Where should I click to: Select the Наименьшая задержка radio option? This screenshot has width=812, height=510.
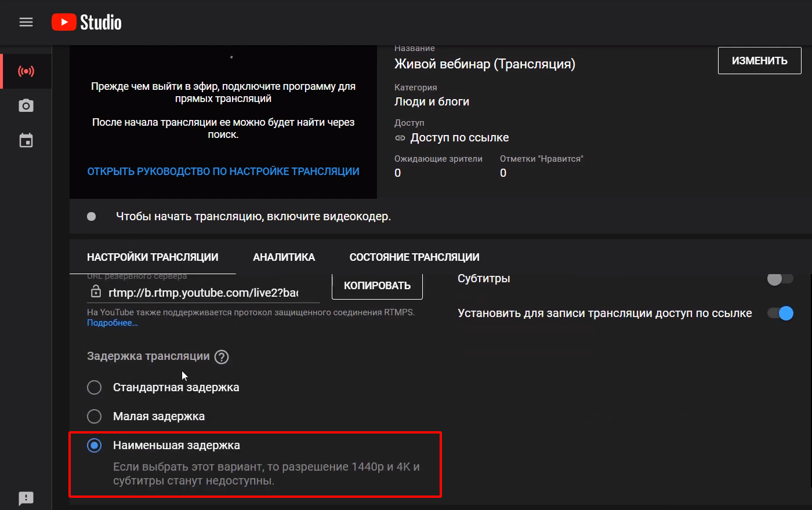[x=94, y=445]
